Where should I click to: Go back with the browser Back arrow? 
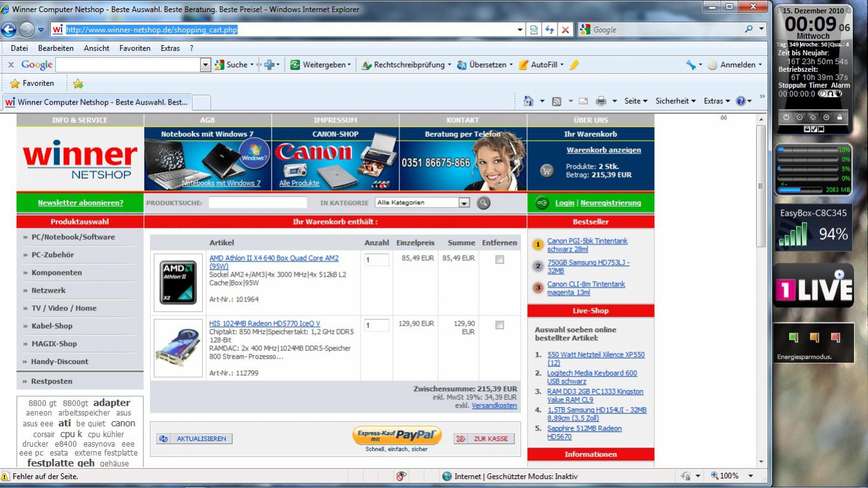(x=8, y=29)
